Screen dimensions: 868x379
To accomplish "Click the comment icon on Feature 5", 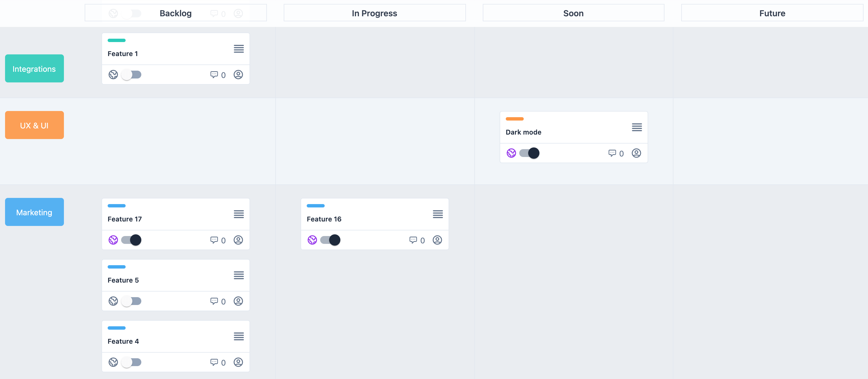I will click(x=214, y=301).
